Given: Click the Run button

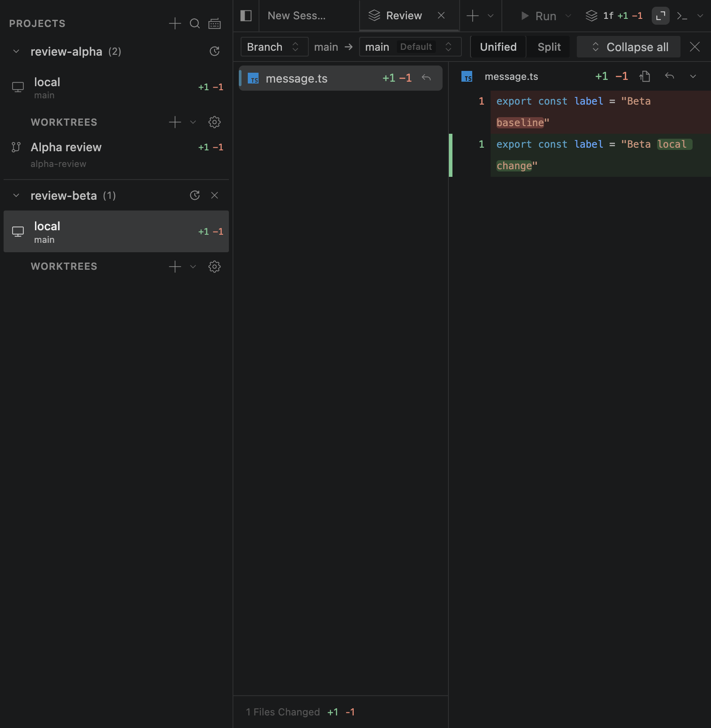Looking at the screenshot, I should (538, 16).
